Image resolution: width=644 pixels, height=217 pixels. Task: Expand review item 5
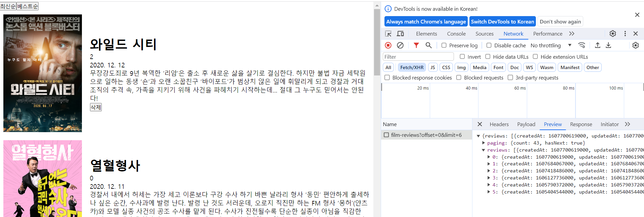489,192
